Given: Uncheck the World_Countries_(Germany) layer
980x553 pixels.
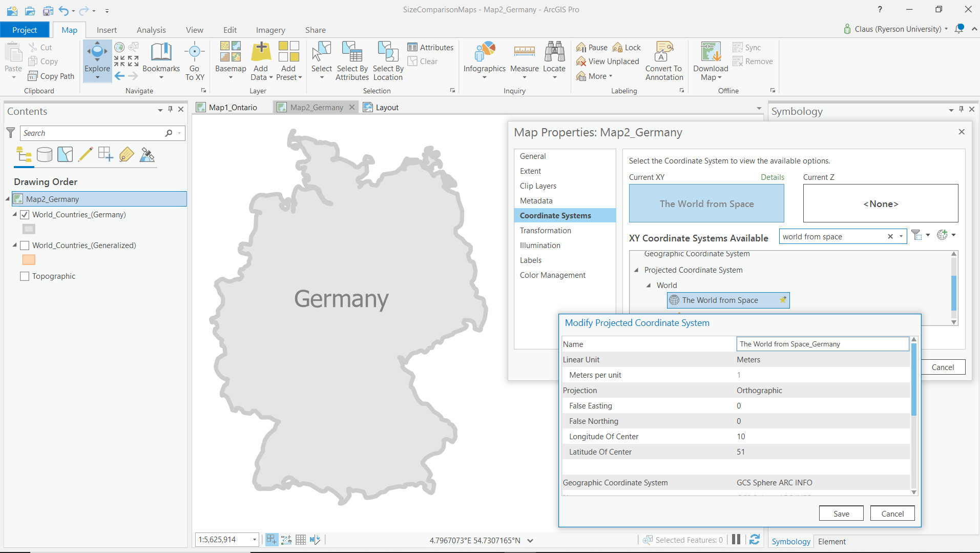Looking at the screenshot, I should (x=25, y=214).
